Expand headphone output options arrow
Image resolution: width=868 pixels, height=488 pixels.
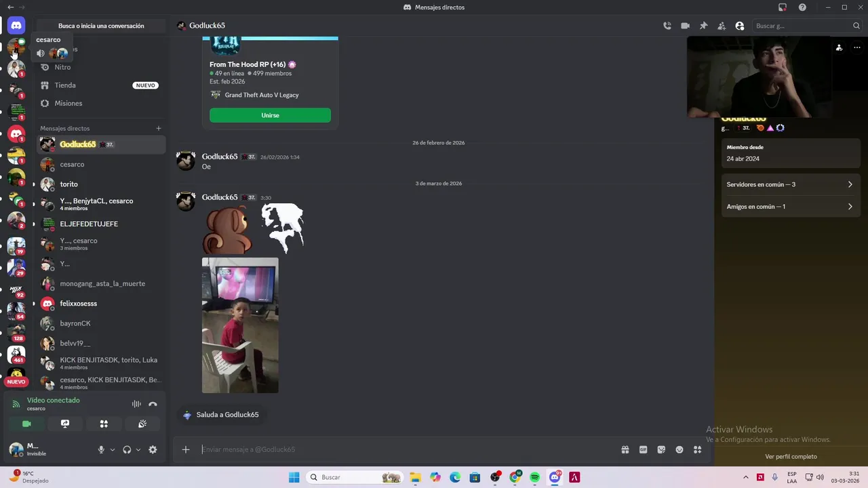click(138, 449)
